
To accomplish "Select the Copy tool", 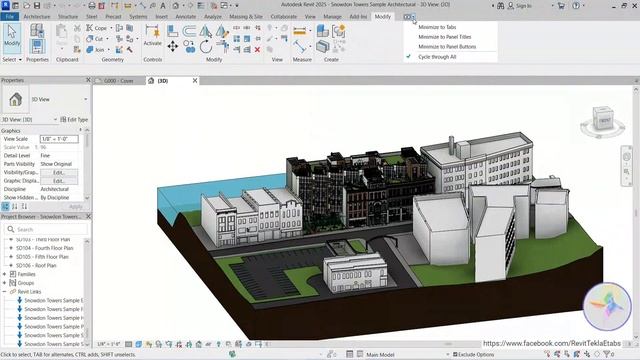I will click(x=189, y=47).
